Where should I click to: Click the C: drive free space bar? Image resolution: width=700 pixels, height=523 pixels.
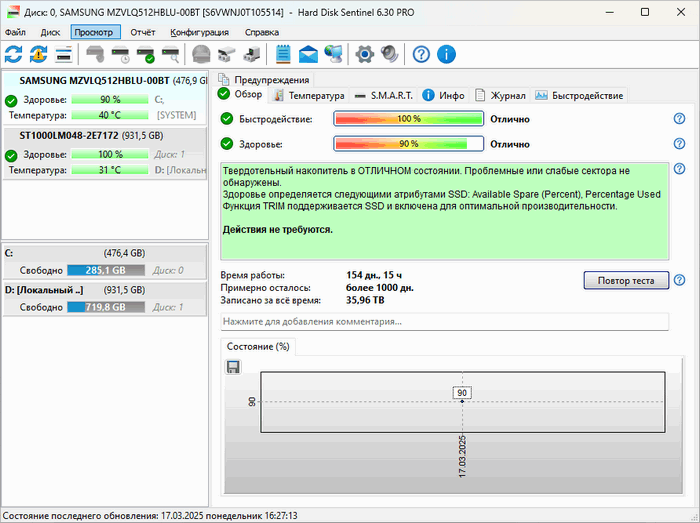click(104, 270)
